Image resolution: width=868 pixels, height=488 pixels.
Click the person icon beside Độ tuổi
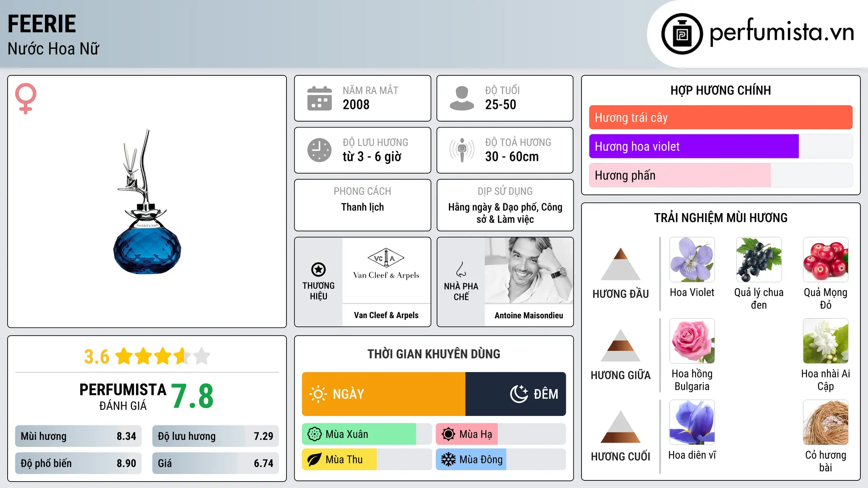pyautogui.click(x=462, y=98)
